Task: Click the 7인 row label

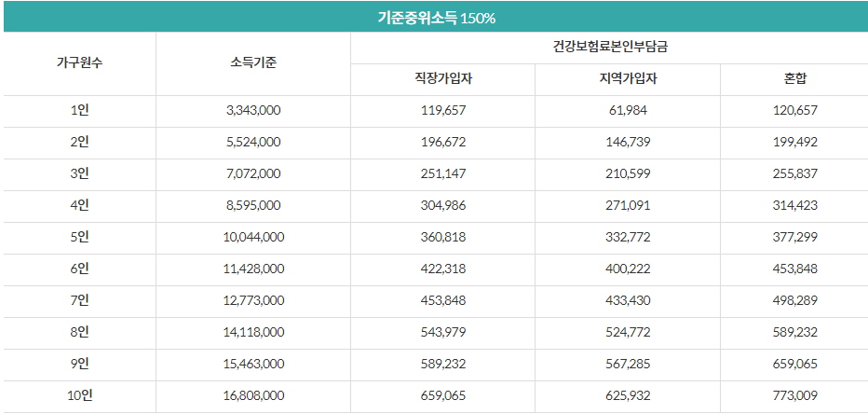Action: (80, 300)
